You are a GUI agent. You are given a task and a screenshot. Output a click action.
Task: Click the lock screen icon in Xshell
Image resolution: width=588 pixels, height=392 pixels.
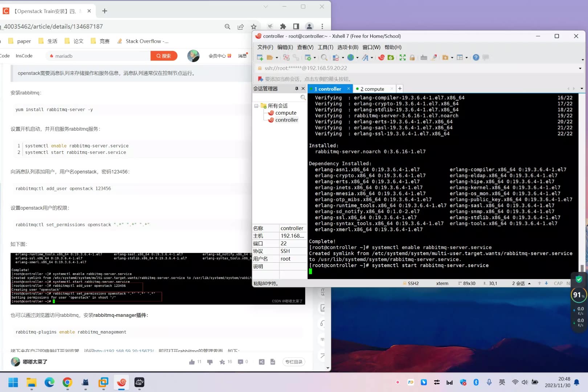tap(412, 57)
